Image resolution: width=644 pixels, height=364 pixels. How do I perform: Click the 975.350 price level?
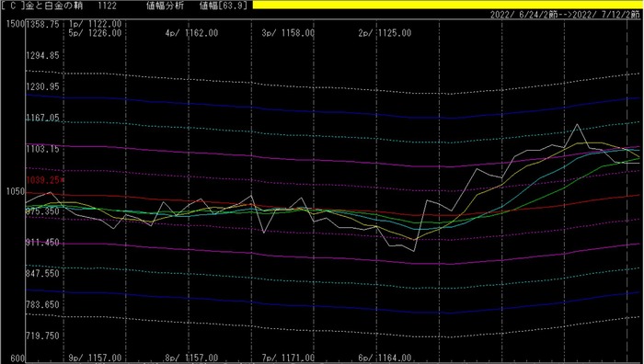click(x=42, y=211)
